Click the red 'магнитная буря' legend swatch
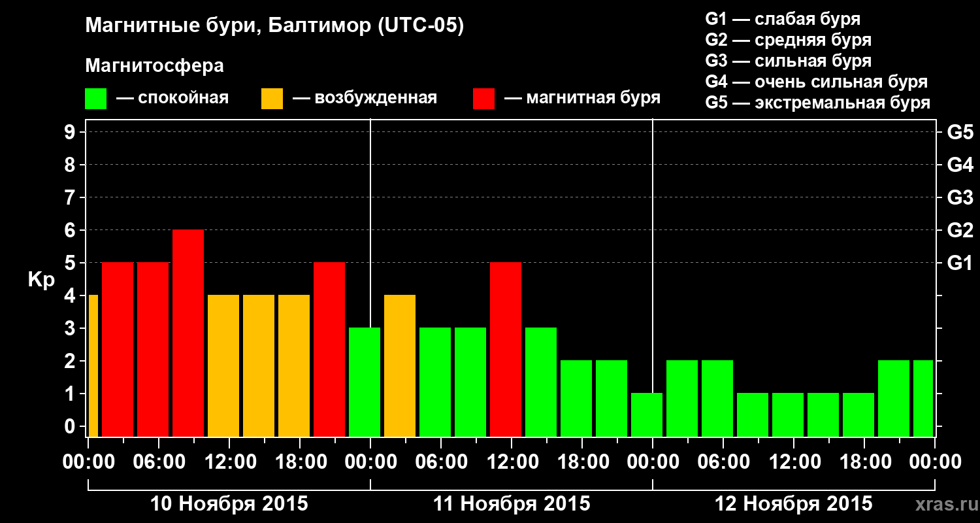This screenshot has height=523, width=980. (483, 99)
